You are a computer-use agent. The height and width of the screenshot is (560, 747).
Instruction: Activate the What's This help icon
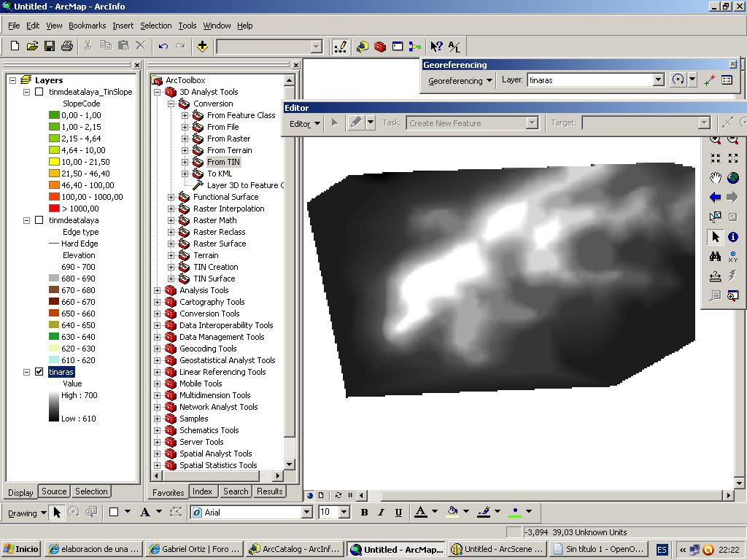tap(436, 46)
